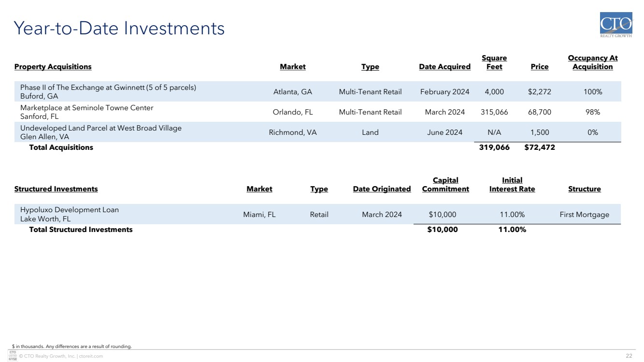Select the Marketplace at Seminole Towne Center row
644x362 pixels.
coord(86,108)
